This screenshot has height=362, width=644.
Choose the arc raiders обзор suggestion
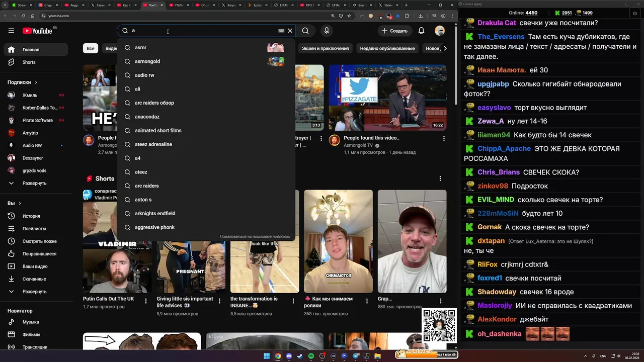[x=206, y=103]
